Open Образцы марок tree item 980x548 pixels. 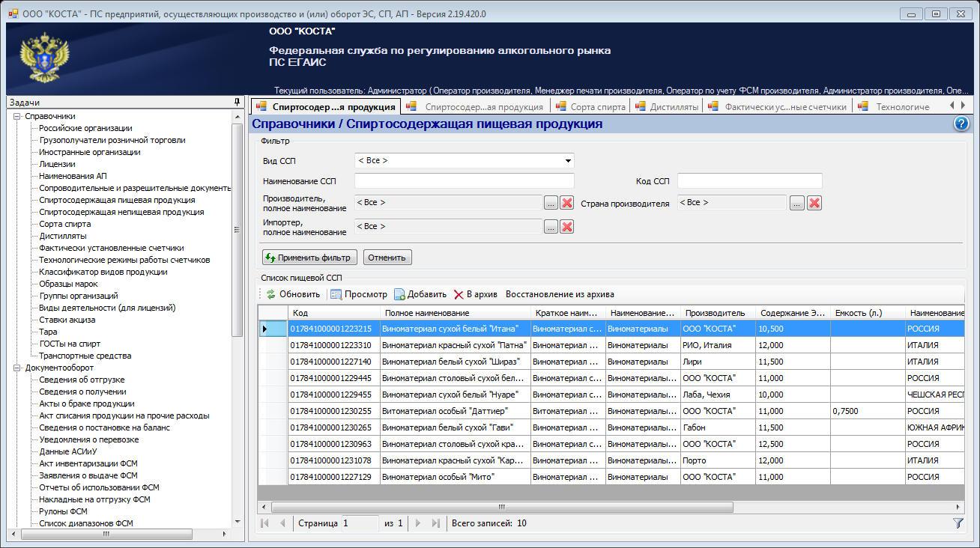tap(68, 284)
